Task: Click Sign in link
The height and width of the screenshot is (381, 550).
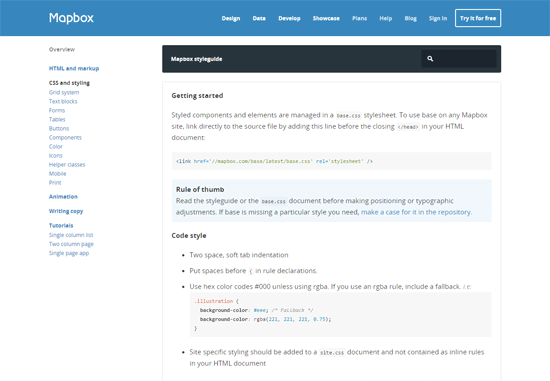Action: pos(438,18)
